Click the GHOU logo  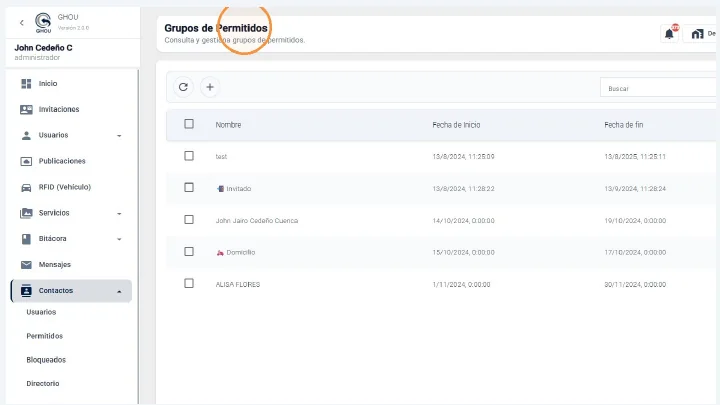point(43,23)
